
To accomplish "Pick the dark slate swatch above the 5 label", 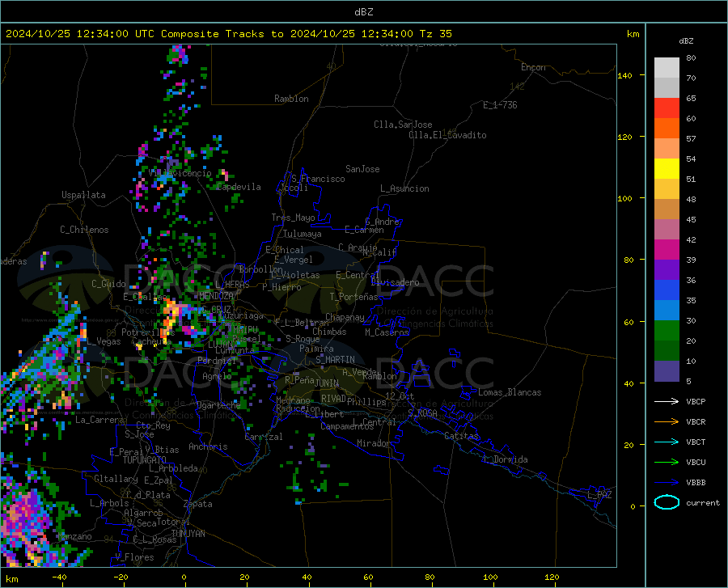I will [x=667, y=371].
